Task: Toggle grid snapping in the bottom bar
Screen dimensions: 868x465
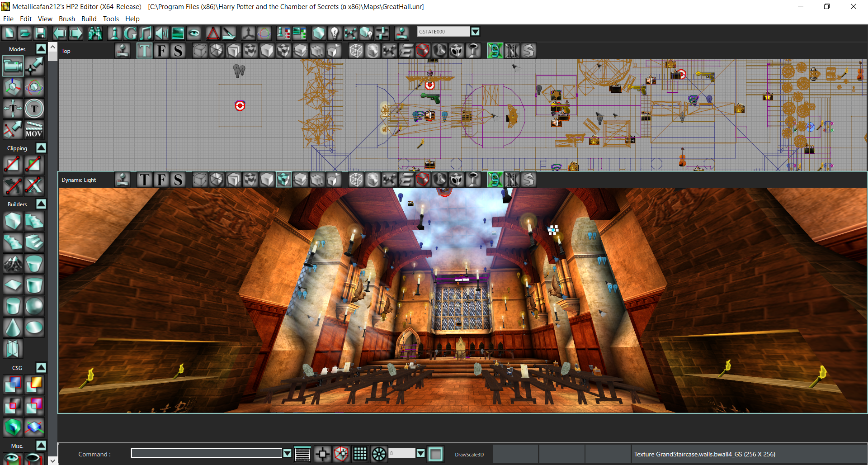Action: click(360, 454)
